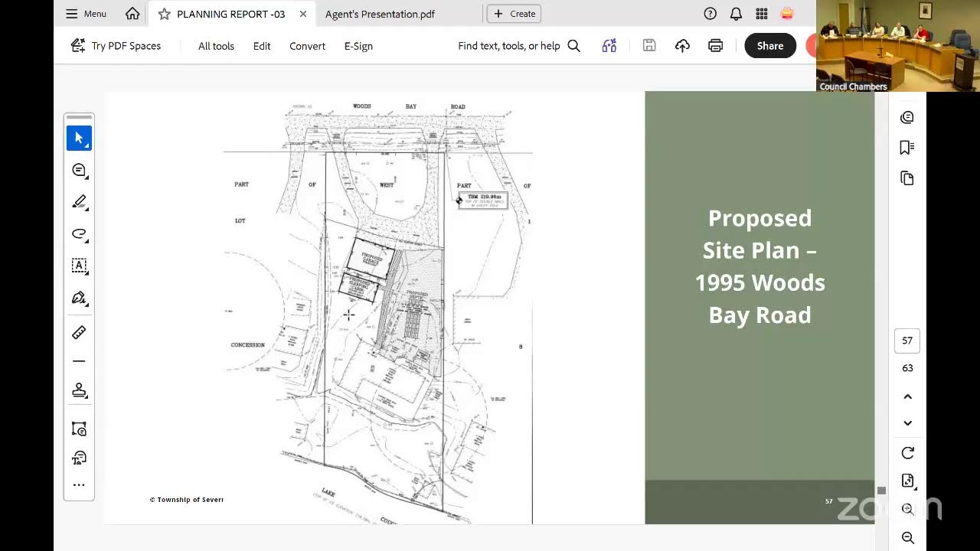The height and width of the screenshot is (551, 980).
Task: Choose the line drawing tool
Action: pos(79,361)
